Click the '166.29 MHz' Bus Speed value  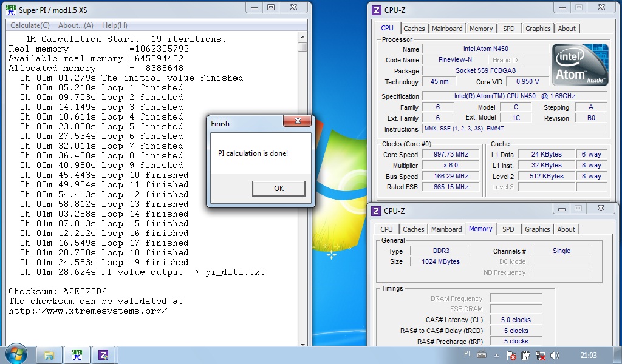(451, 176)
